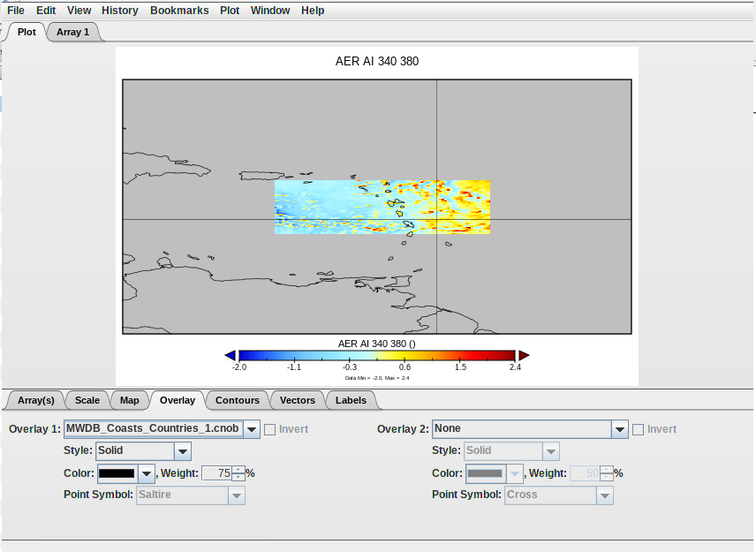Click the color scale bar
Viewport: 756px width, 552px height.
click(377, 356)
